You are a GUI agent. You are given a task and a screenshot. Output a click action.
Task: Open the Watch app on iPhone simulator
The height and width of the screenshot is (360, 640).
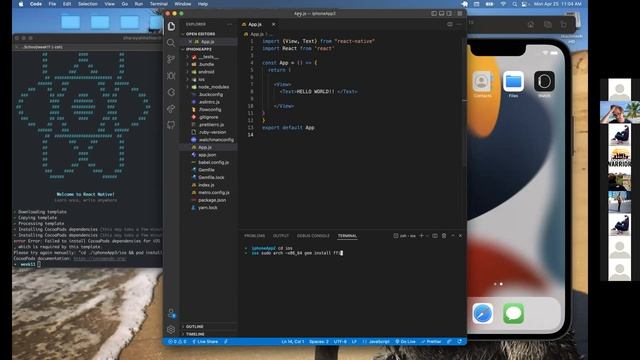(x=544, y=81)
